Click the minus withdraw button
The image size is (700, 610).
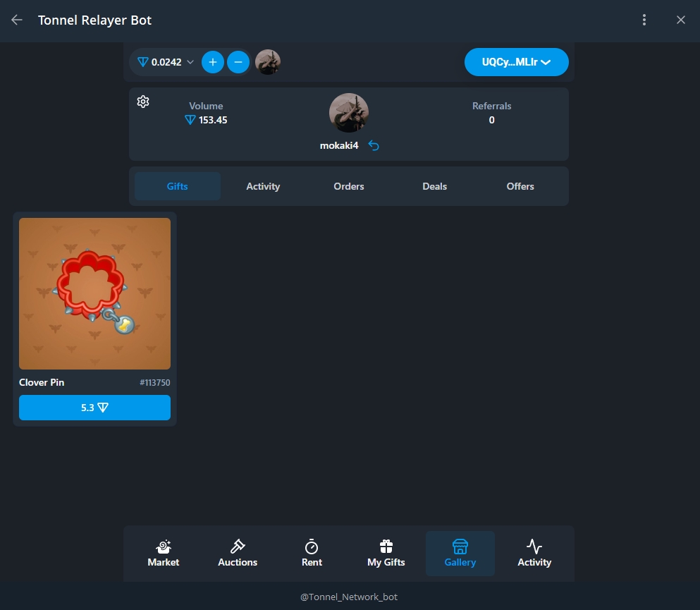(x=238, y=62)
